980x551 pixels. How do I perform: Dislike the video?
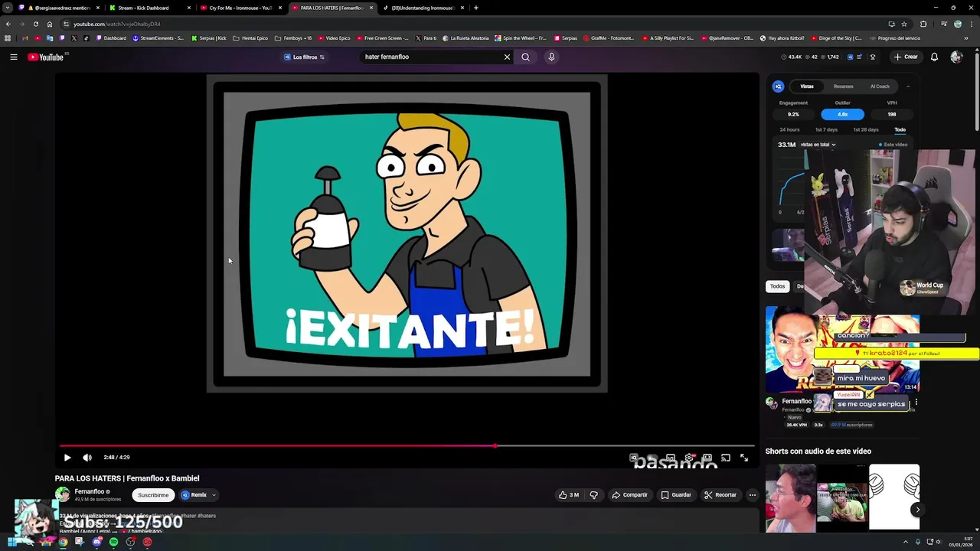coord(593,495)
